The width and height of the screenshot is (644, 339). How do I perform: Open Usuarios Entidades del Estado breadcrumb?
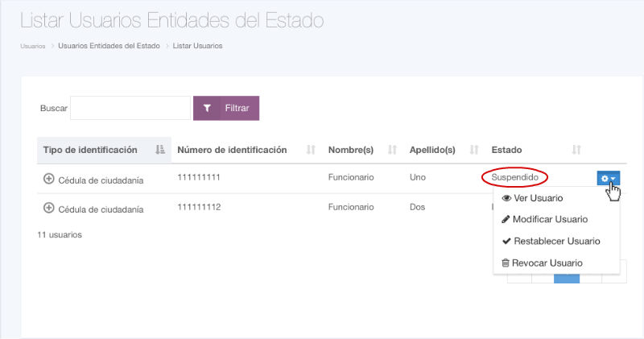(109, 46)
